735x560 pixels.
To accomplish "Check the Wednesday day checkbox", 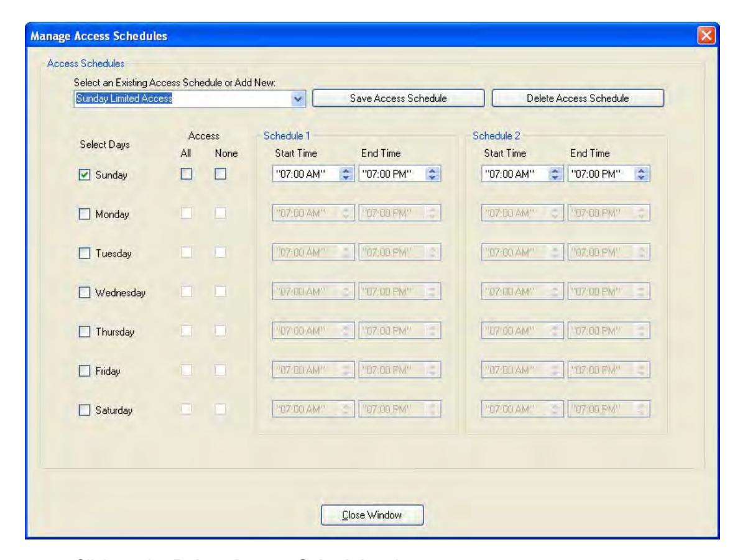I will [85, 292].
